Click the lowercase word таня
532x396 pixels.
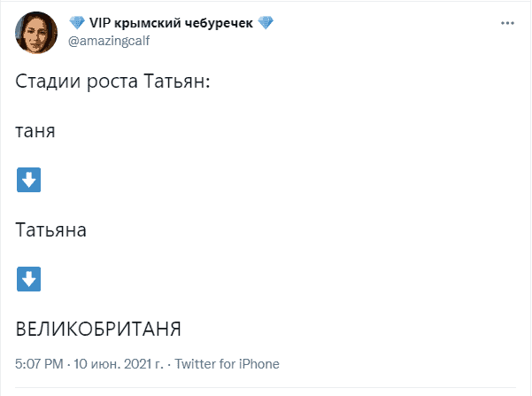[35, 131]
